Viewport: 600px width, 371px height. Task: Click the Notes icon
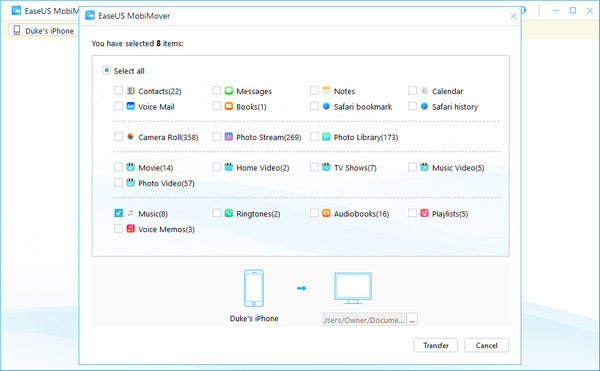click(326, 91)
